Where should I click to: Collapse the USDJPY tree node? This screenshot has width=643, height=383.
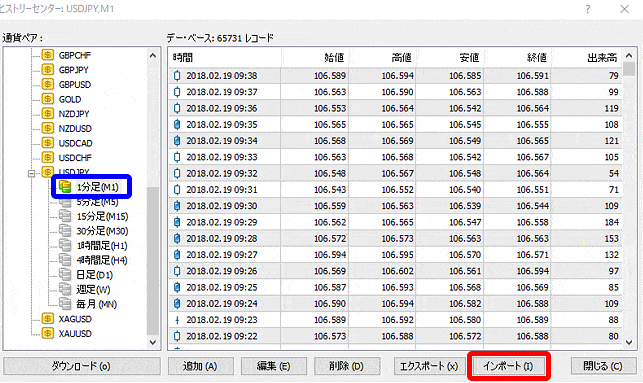coord(32,174)
